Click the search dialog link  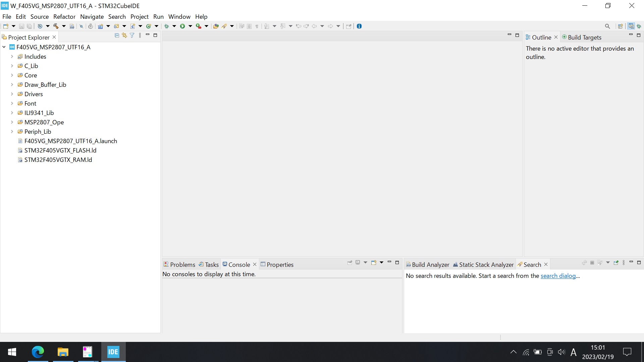pyautogui.click(x=558, y=276)
